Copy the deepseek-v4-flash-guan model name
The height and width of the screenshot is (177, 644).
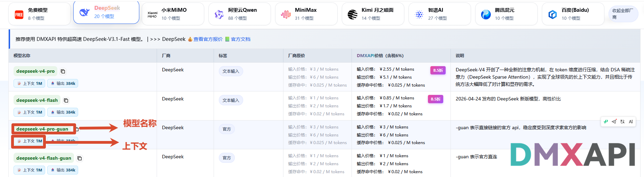pyautogui.click(x=80, y=158)
